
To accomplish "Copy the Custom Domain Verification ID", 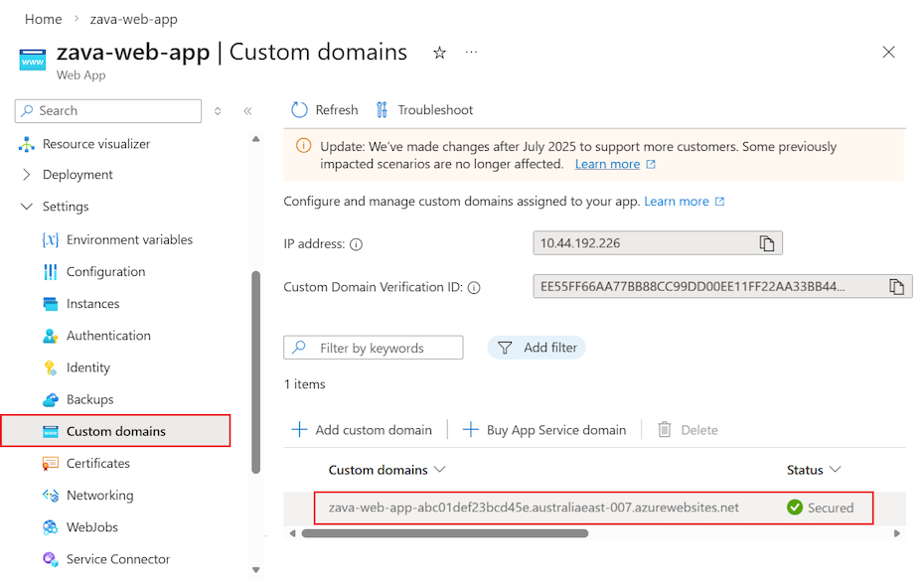I will point(895,286).
